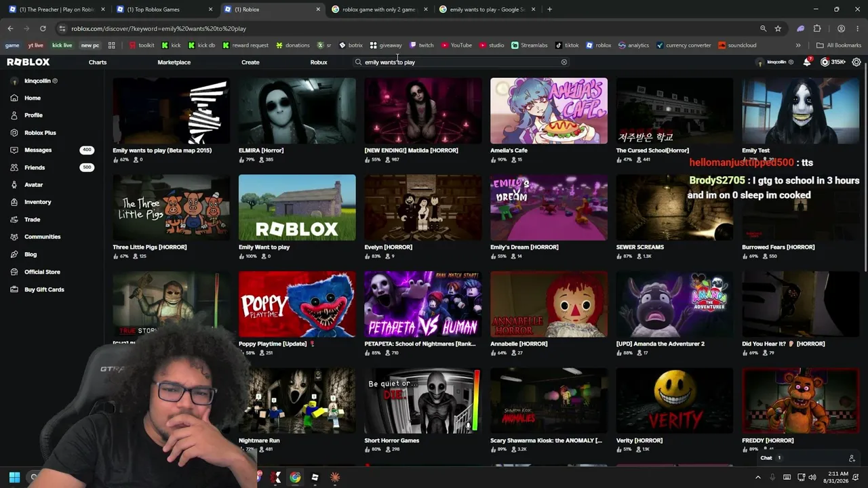
Task: Open the Annabelle [HORROR] game thumbnail
Action: (x=549, y=304)
